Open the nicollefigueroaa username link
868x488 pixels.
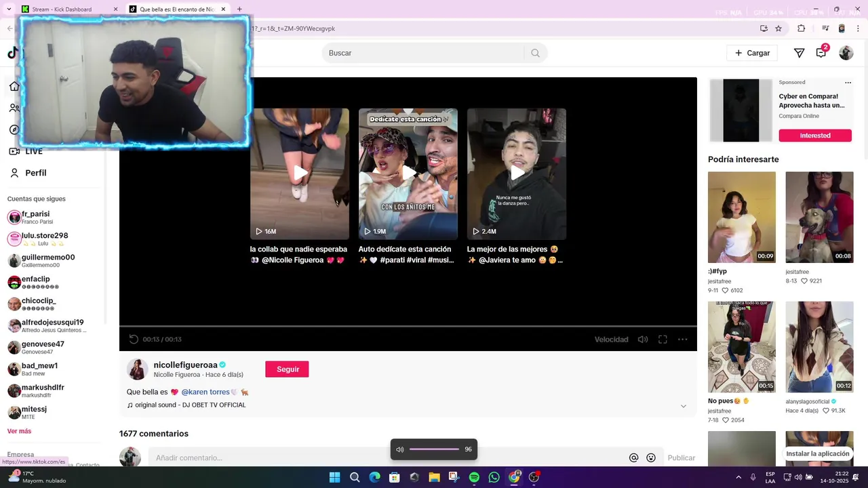(185, 365)
